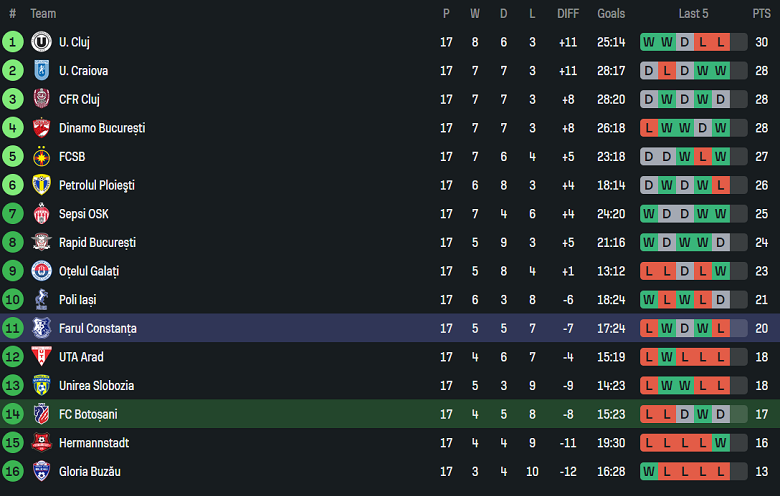Click the Dinamo București team logo

click(x=41, y=128)
